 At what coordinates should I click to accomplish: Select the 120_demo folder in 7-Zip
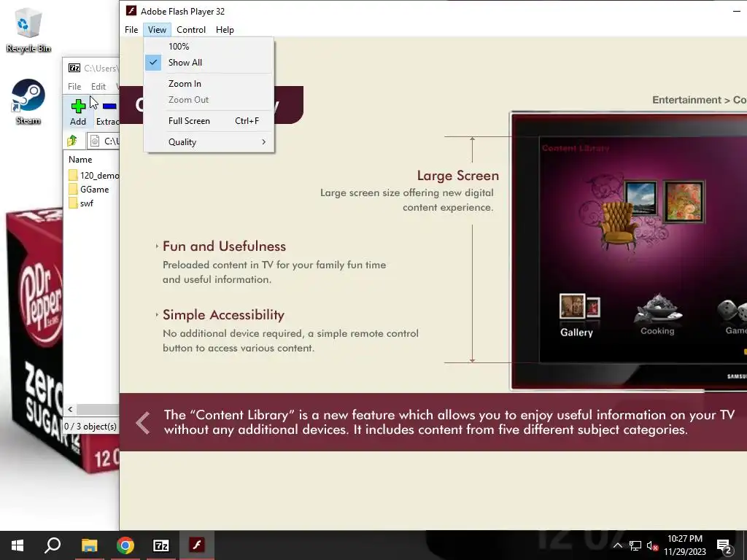[x=93, y=176]
